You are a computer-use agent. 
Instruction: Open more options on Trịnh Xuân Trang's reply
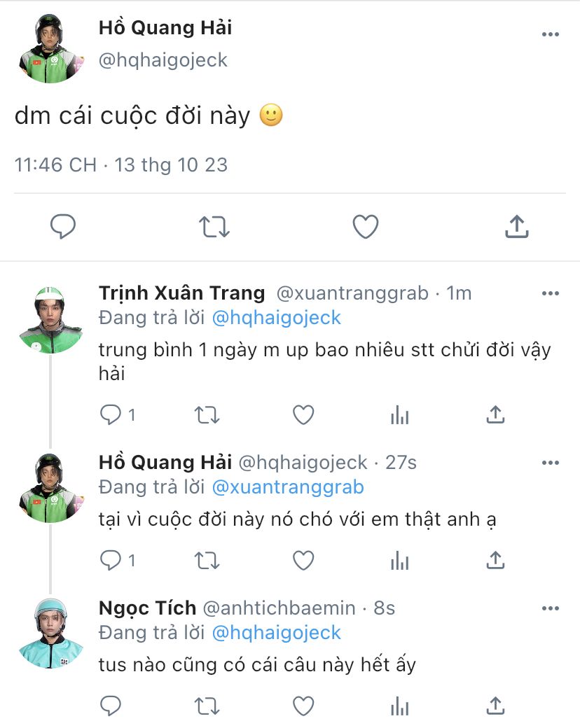point(551,293)
